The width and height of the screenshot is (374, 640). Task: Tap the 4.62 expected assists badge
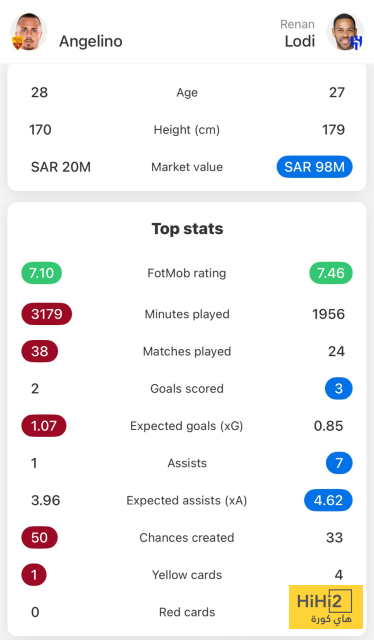pyautogui.click(x=328, y=500)
